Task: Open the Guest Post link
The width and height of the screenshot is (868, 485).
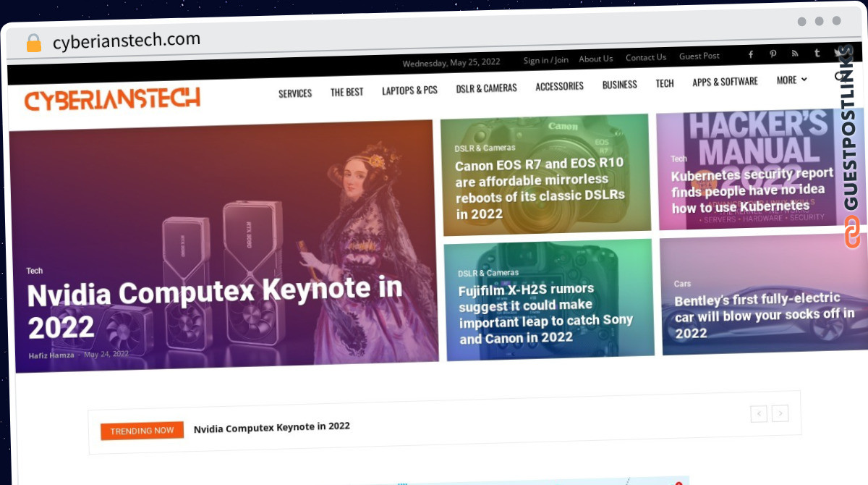Action: [x=699, y=56]
